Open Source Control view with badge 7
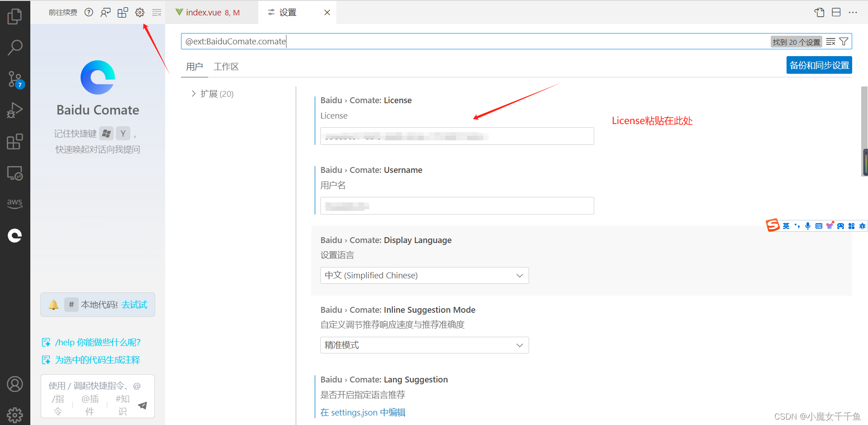 pos(15,79)
